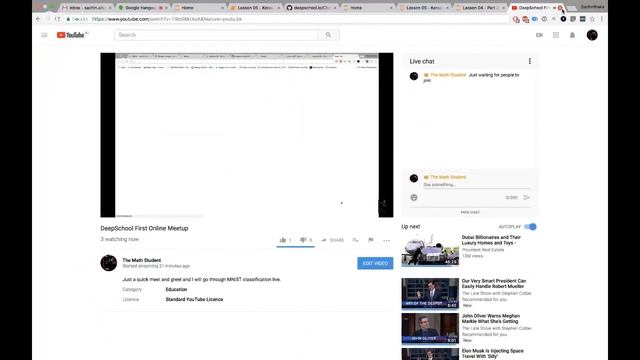Click the browser address bar URL
The width and height of the screenshot is (640, 360).
tap(167, 19)
